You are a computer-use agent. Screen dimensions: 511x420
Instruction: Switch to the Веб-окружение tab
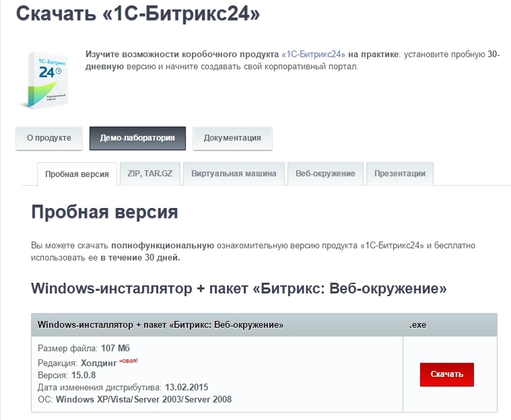(325, 174)
